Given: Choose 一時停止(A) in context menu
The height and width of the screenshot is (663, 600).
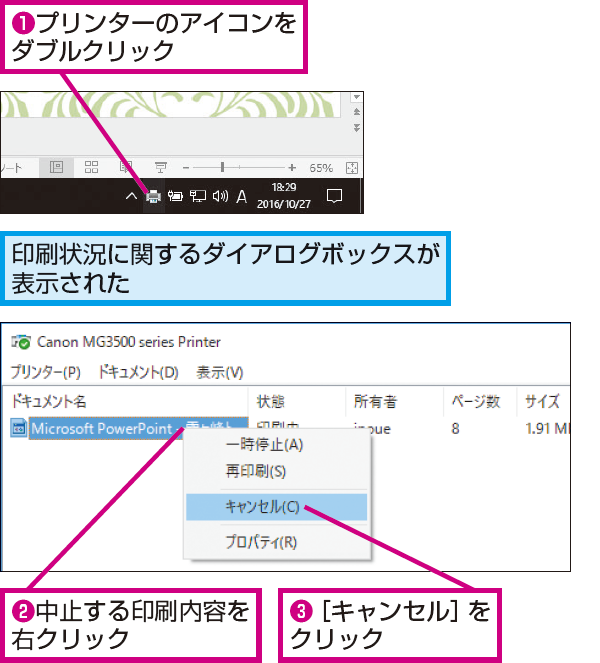Looking at the screenshot, I should 277,445.
